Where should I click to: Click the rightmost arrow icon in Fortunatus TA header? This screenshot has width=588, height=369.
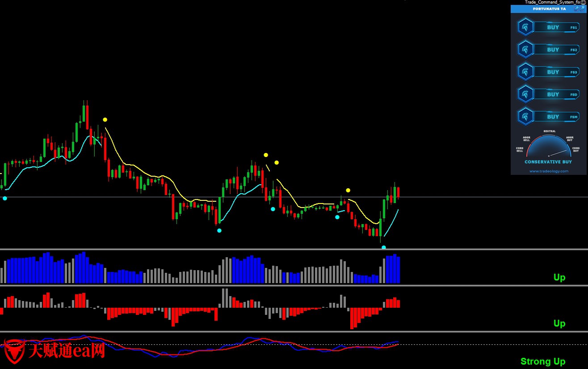[582, 8]
